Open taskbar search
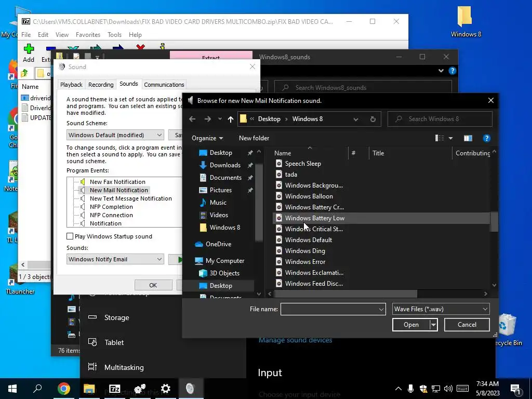 point(37,389)
